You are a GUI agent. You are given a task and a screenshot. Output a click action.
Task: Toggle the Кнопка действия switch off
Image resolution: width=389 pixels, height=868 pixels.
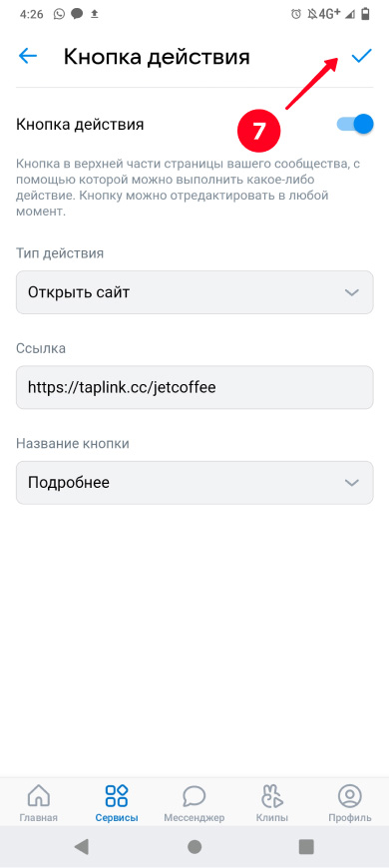[x=355, y=124]
